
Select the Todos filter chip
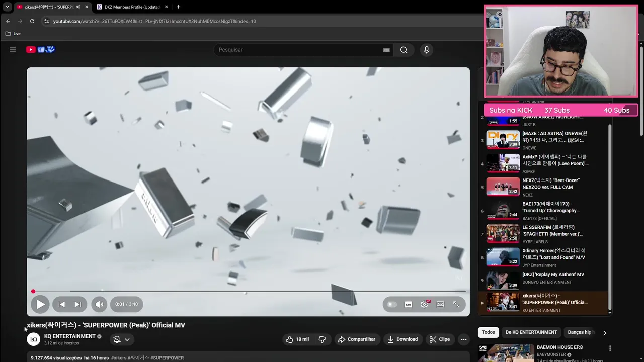coord(488,332)
